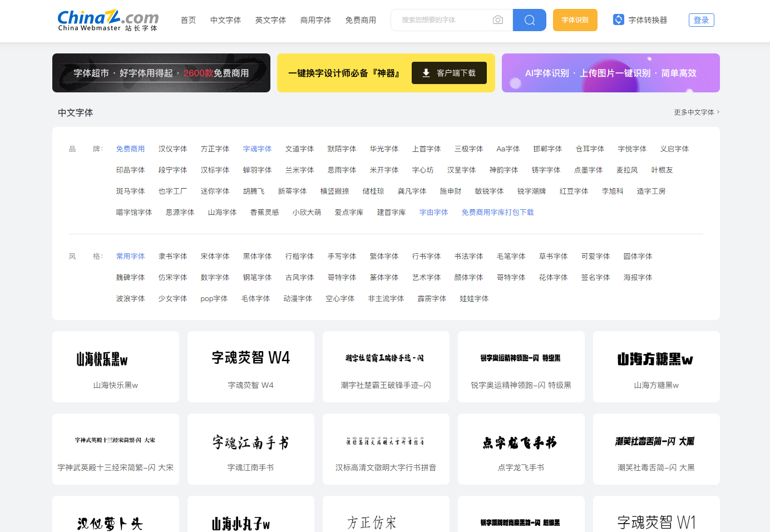Filter style by 海报字体
The height and width of the screenshot is (532, 770).
click(x=638, y=277)
